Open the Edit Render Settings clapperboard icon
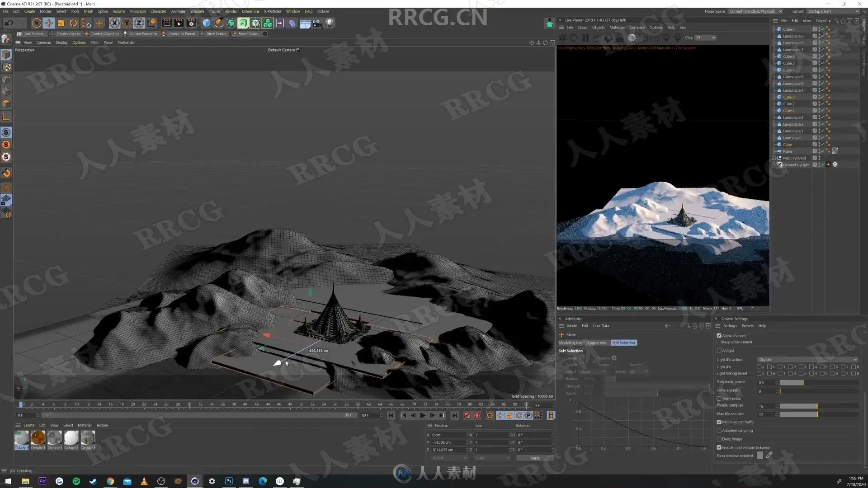Viewport: 868px width, 488px height. (191, 23)
